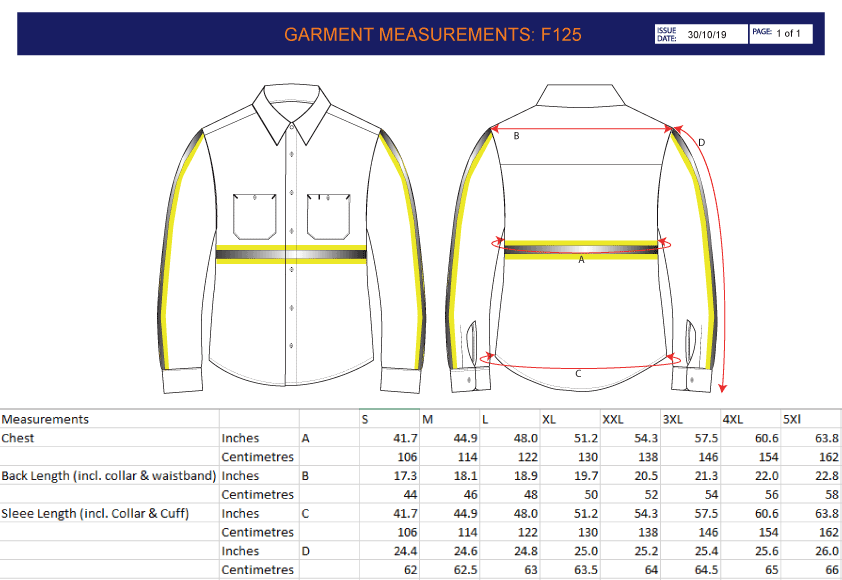Select Back Length inches value 19.7
This screenshot has height=580, width=842.
point(585,475)
